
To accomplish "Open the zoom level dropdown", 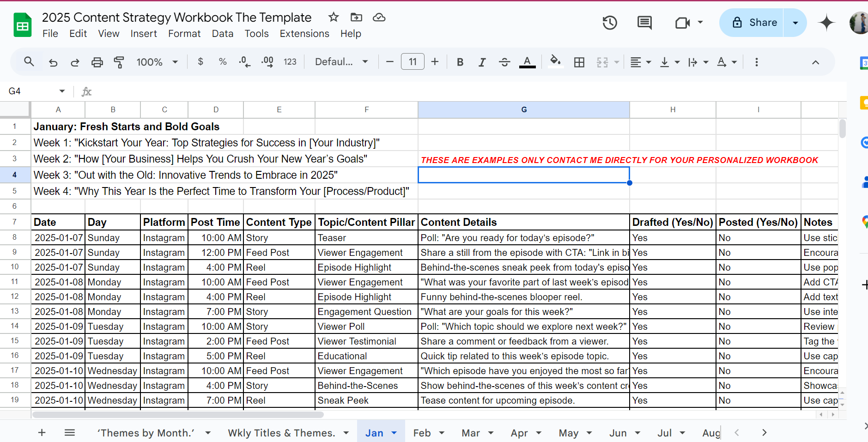I will coord(157,61).
